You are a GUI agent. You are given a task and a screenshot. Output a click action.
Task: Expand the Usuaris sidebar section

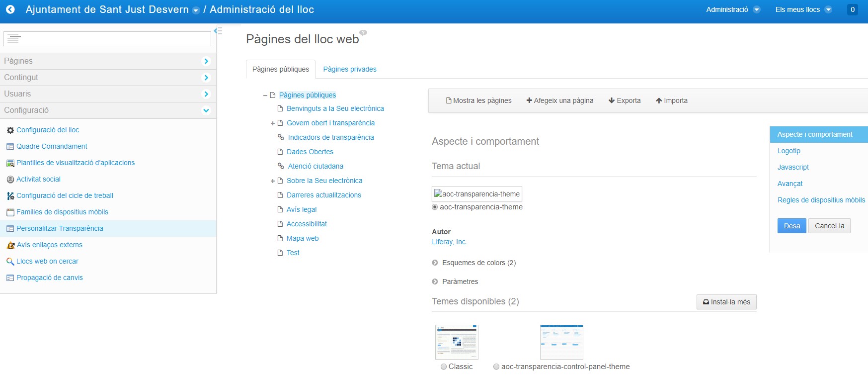point(206,94)
